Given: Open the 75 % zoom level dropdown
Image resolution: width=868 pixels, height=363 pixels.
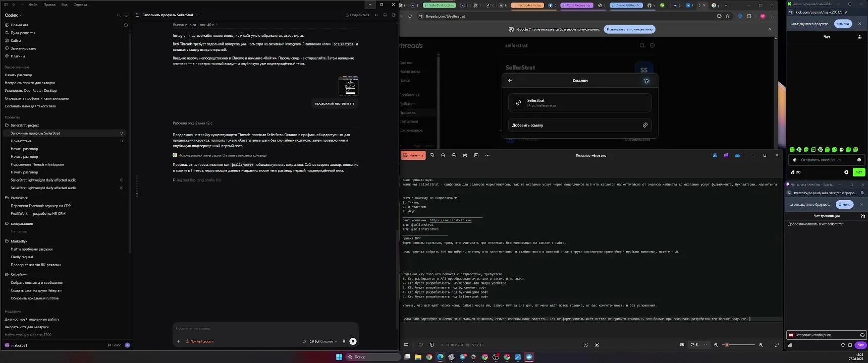Looking at the screenshot, I should pos(699,345).
